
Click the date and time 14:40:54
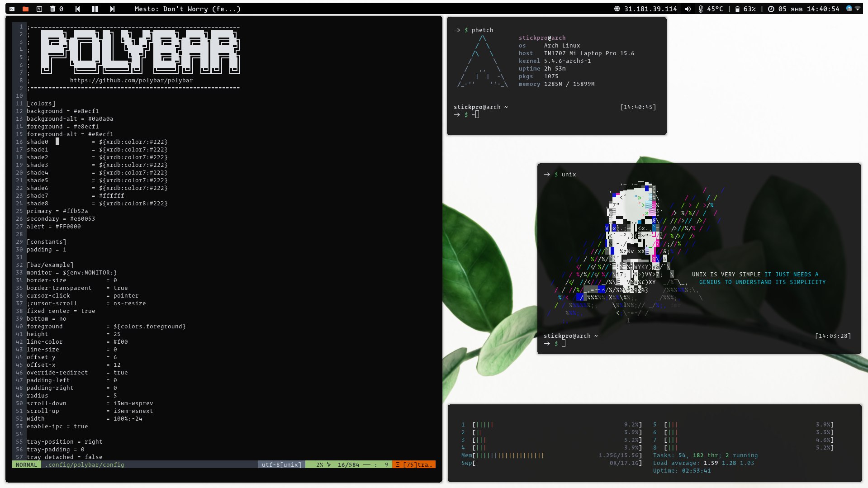[809, 9]
